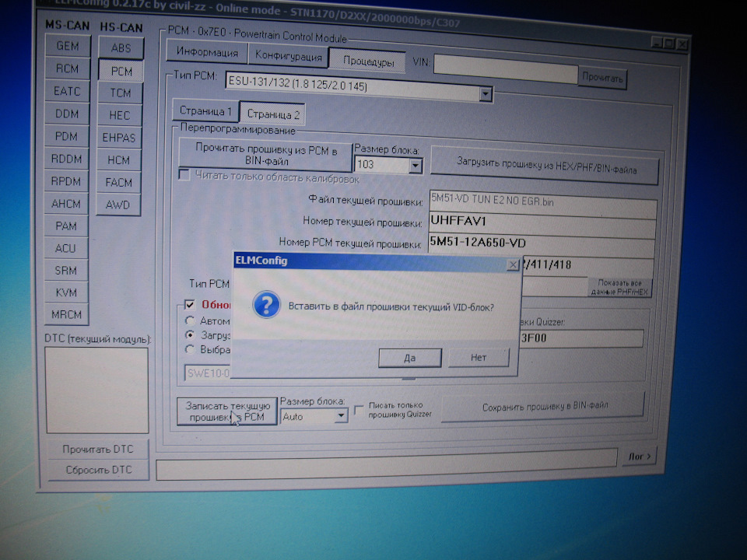Close the ELMConfig question dialog

tap(513, 264)
